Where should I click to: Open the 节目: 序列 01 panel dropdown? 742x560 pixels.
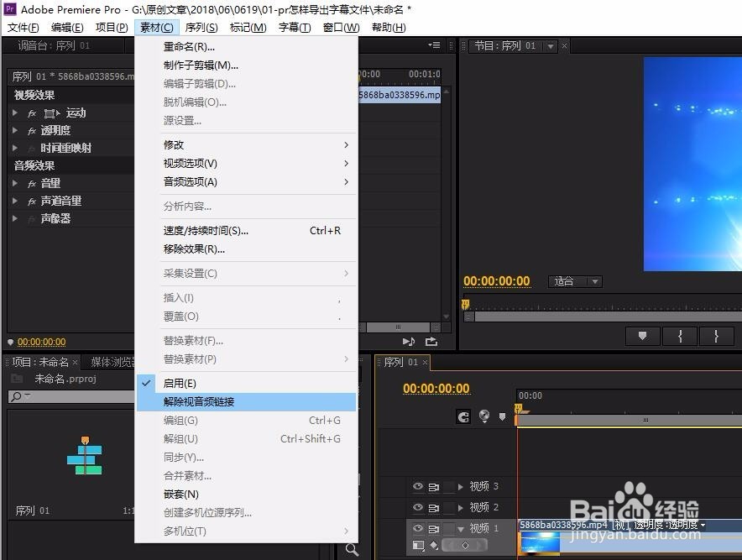(550, 46)
